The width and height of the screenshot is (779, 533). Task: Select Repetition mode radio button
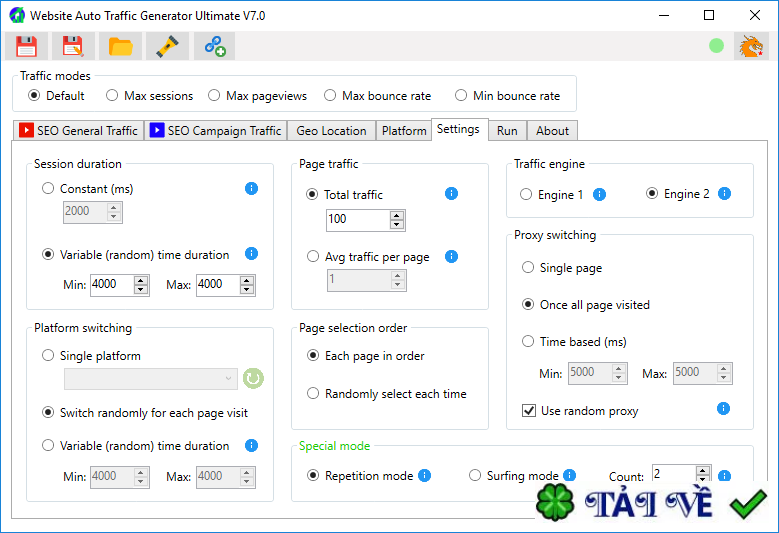[x=360, y=475]
